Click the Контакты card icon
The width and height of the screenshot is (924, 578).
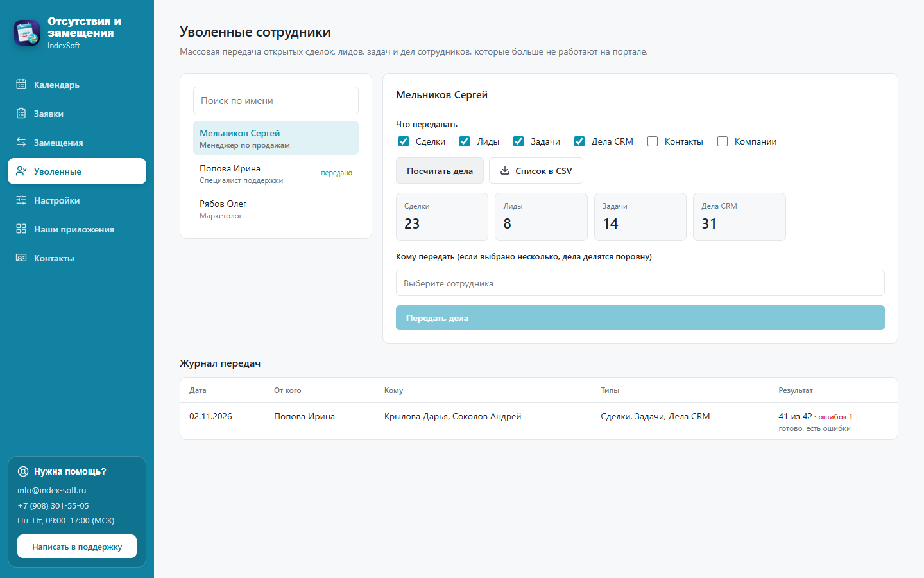tap(21, 258)
